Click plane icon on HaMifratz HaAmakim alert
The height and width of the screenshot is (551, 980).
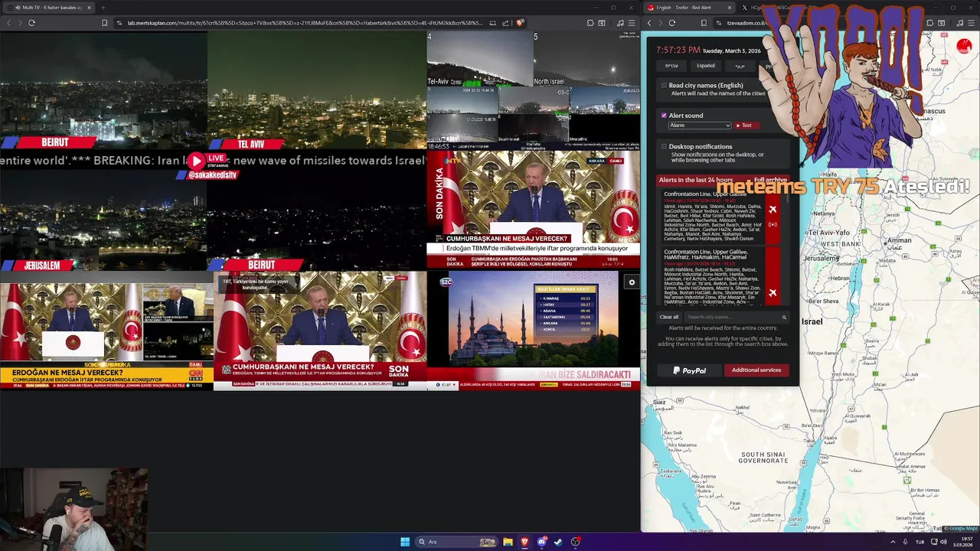[x=773, y=292]
